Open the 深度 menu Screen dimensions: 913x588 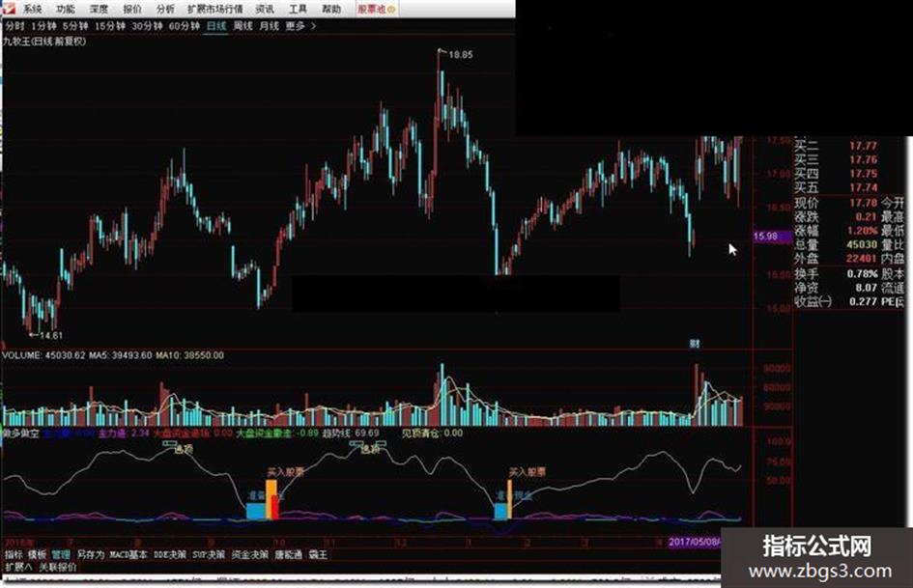(x=99, y=9)
